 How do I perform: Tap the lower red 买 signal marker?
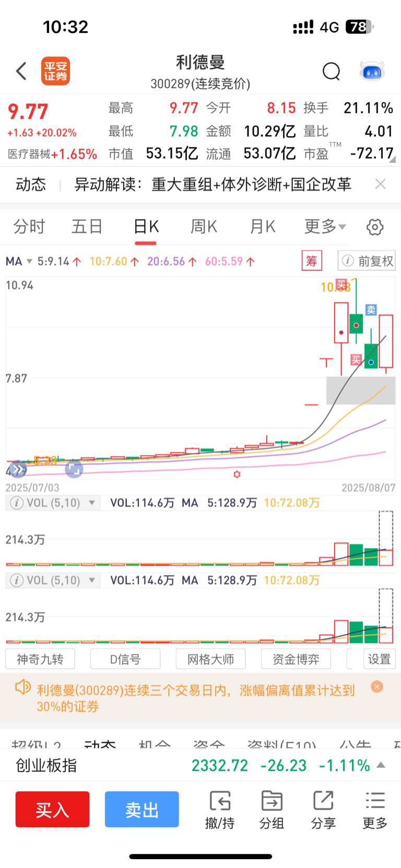click(x=356, y=359)
